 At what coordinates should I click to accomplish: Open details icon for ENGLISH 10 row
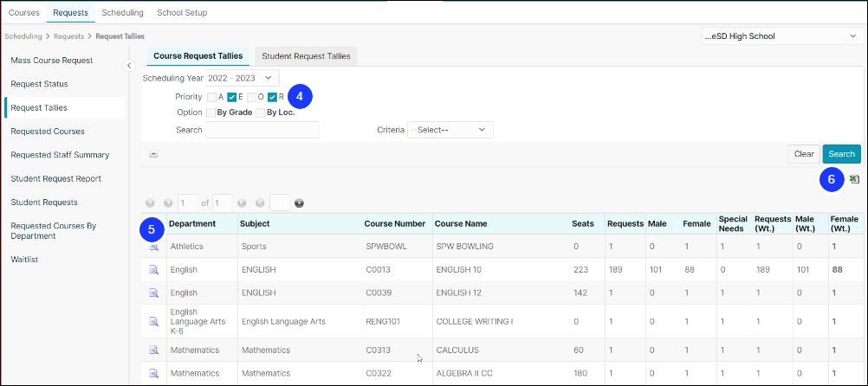[x=154, y=270]
